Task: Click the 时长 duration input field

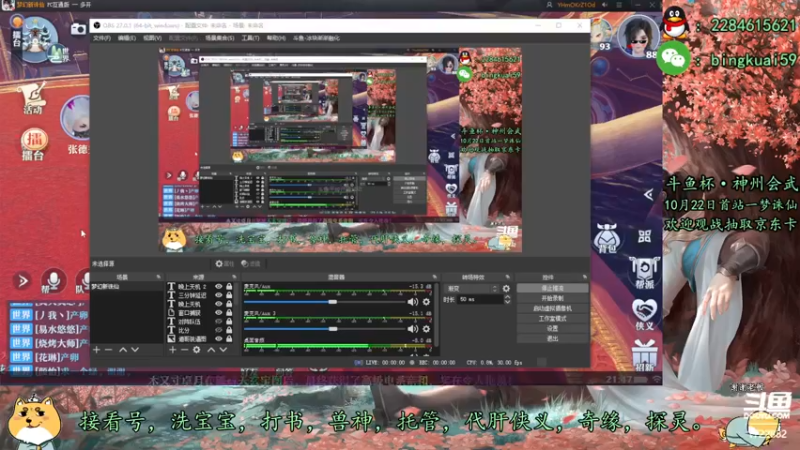Action: (x=480, y=299)
